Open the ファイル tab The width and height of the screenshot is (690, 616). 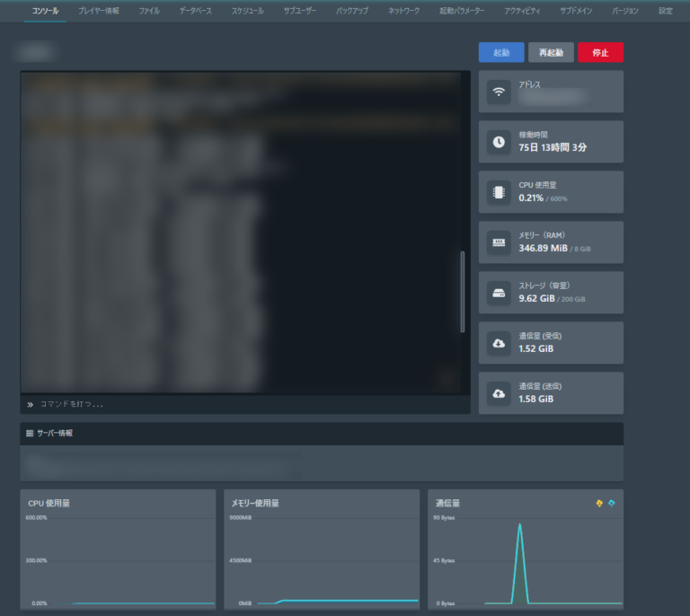(149, 11)
